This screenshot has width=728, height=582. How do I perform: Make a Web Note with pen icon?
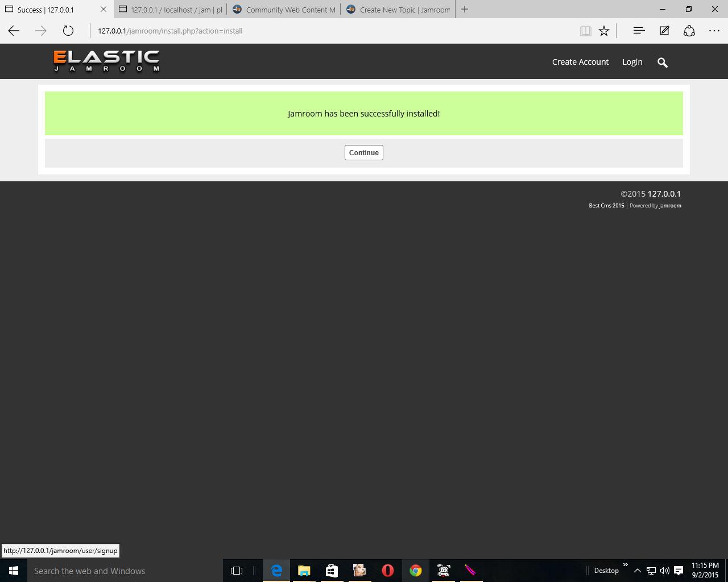coord(664,31)
